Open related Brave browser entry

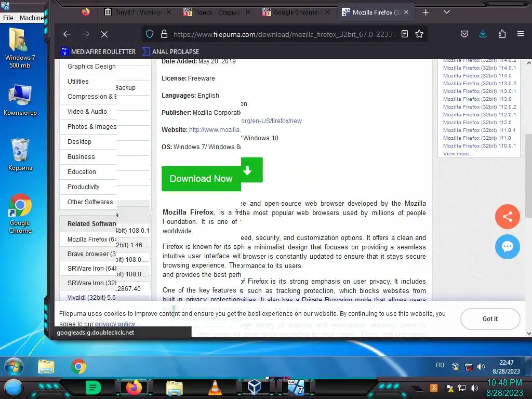click(91, 254)
